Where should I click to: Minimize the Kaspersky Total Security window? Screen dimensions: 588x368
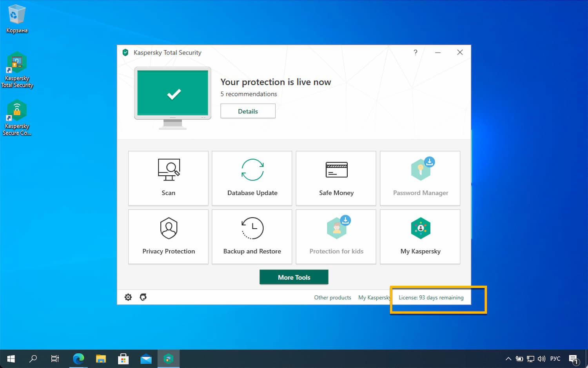[438, 52]
